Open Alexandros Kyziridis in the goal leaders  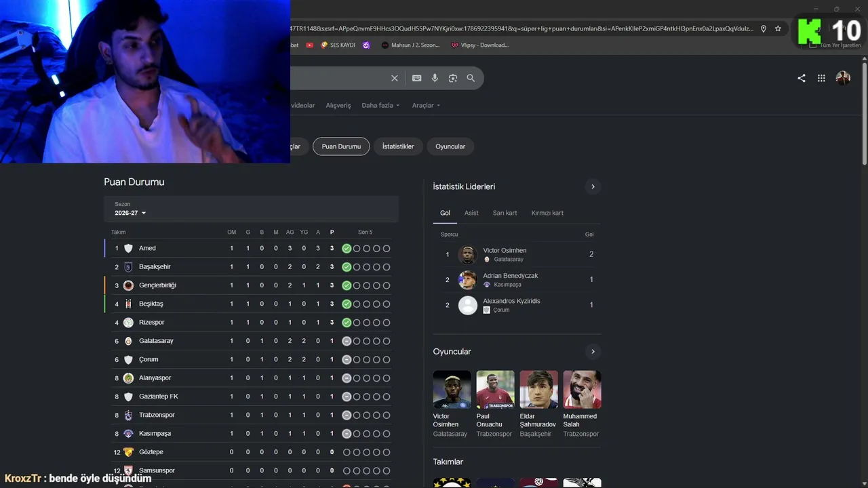(518, 305)
